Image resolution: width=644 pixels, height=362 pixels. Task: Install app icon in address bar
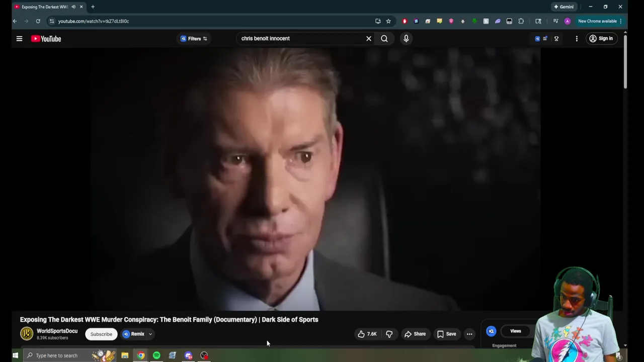pos(378,21)
